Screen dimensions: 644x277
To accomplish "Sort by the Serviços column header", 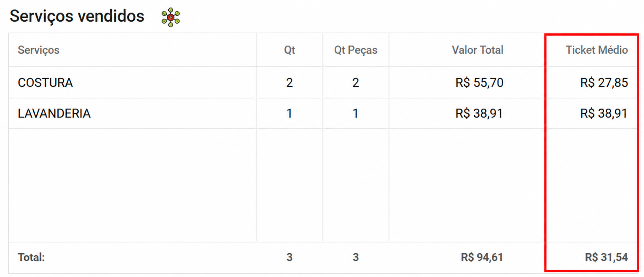I will (38, 50).
